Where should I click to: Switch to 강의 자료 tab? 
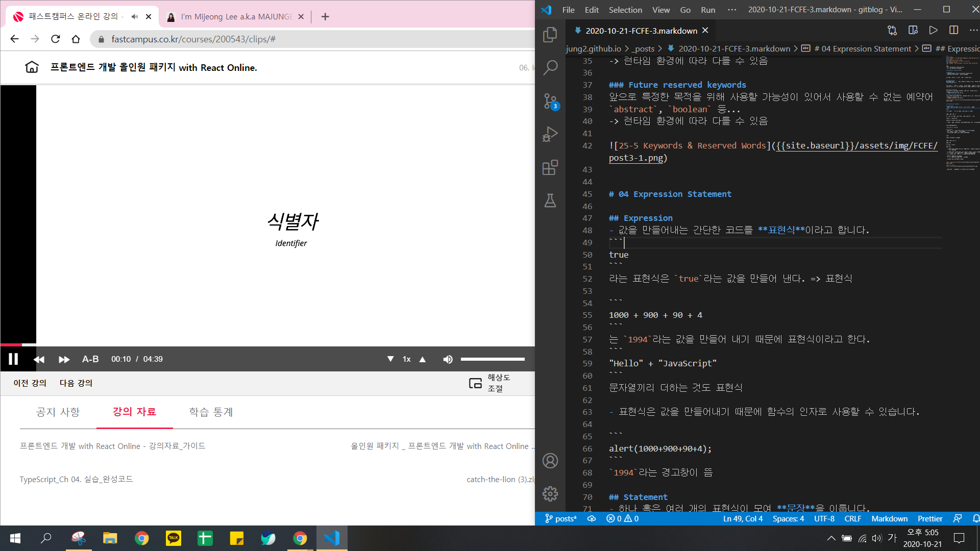[x=134, y=412]
